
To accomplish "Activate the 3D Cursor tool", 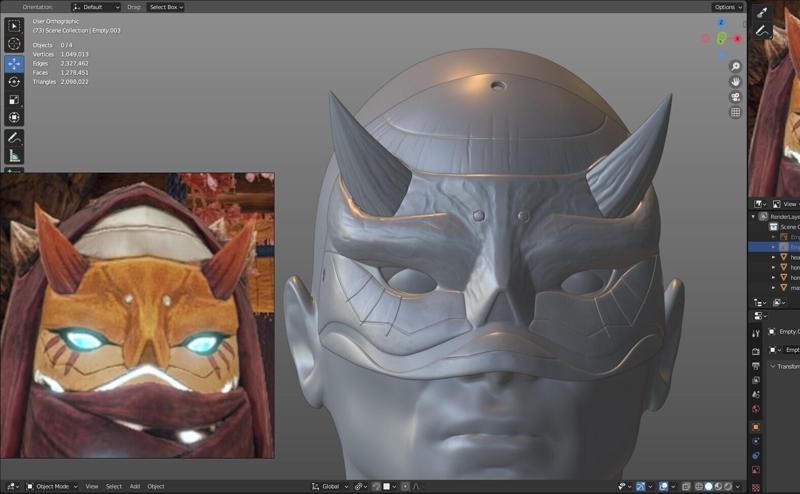I will [14, 44].
